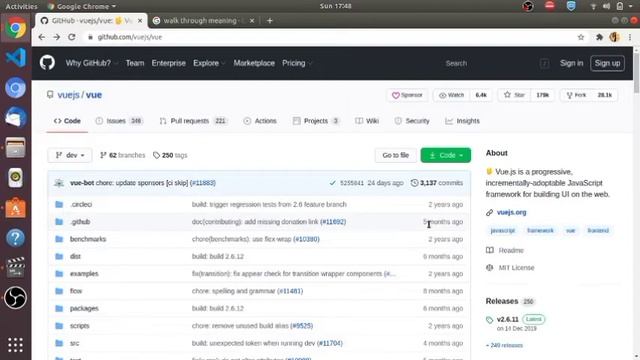Open the Why GitHub? dropdown

pos(91,63)
